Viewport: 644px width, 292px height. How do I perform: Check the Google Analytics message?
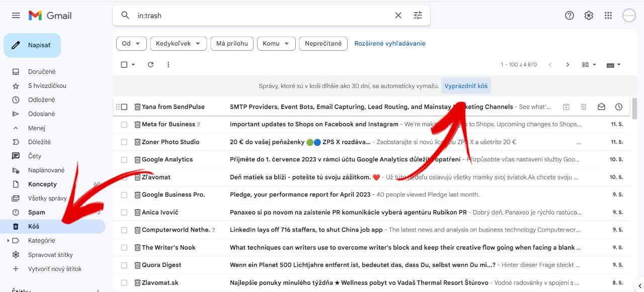pyautogui.click(x=124, y=160)
